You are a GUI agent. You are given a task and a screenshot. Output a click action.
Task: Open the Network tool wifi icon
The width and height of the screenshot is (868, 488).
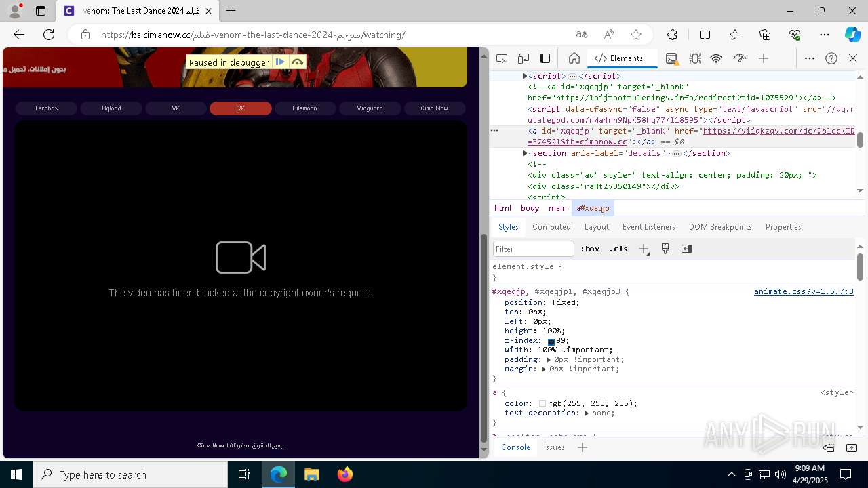(716, 58)
